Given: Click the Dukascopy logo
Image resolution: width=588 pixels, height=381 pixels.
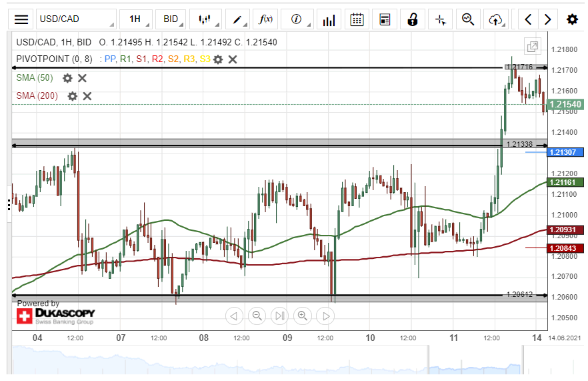Looking at the screenshot, I should tap(56, 315).
